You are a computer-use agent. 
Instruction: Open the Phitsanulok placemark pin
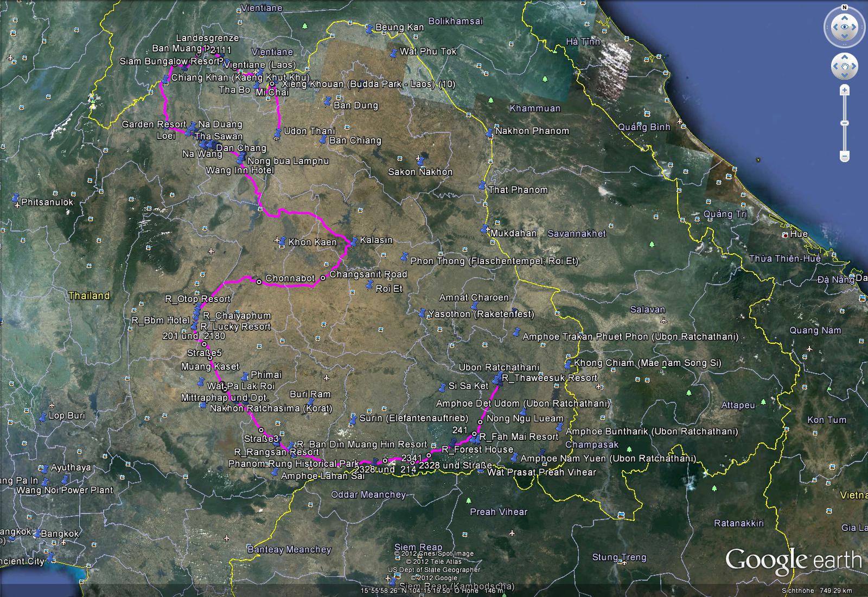click(16, 199)
